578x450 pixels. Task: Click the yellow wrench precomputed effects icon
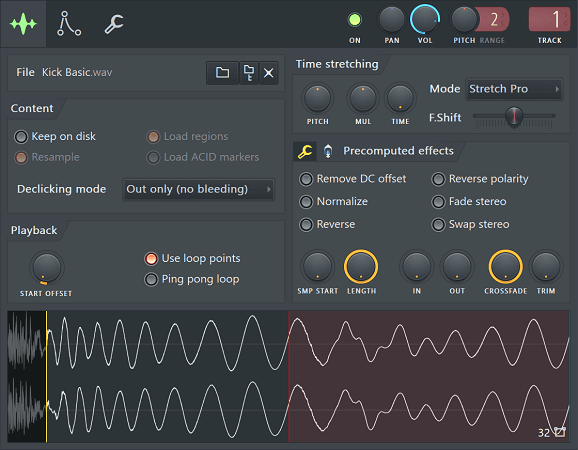pyautogui.click(x=305, y=151)
